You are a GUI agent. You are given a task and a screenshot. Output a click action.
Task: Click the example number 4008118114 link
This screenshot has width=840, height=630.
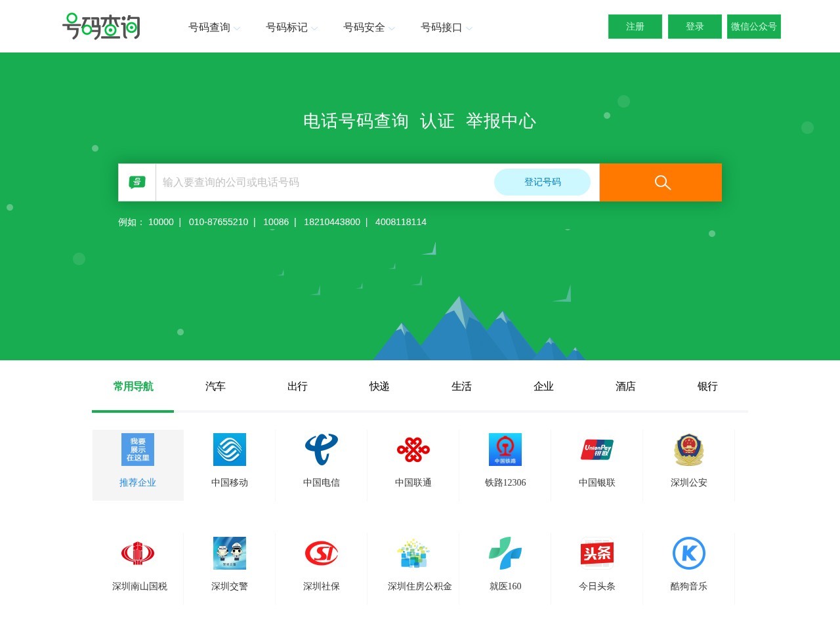pyautogui.click(x=401, y=222)
